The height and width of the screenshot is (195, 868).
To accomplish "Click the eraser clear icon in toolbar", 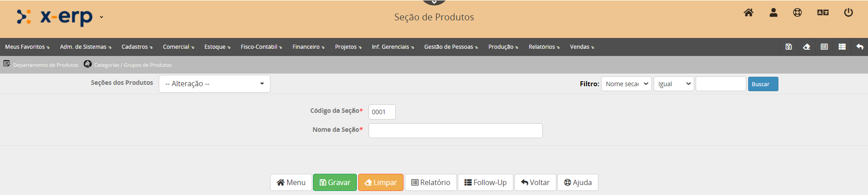I will pyautogui.click(x=806, y=47).
